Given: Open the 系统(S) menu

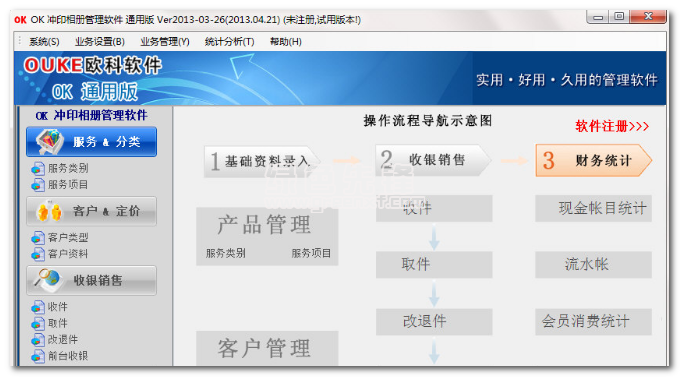Looking at the screenshot, I should (44, 42).
